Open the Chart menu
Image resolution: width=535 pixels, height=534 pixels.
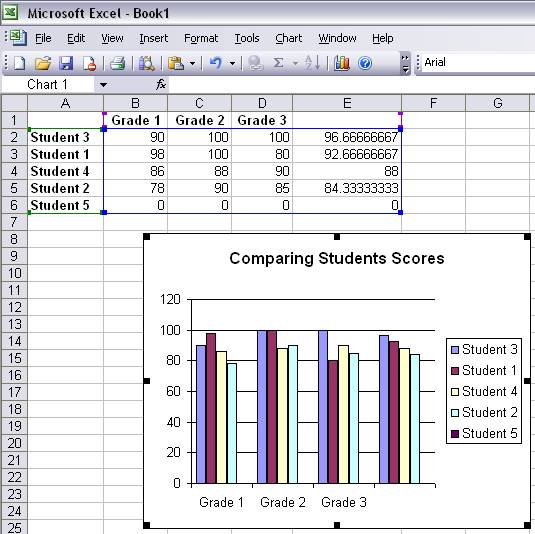[288, 38]
